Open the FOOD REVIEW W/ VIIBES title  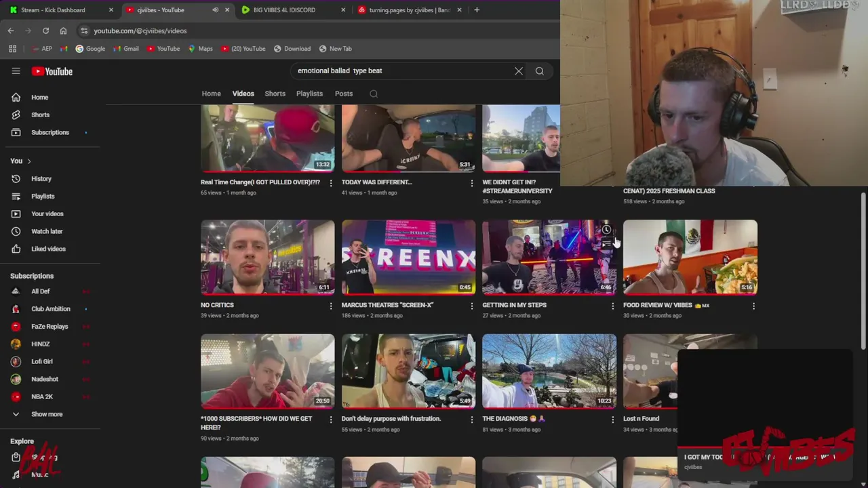click(666, 306)
